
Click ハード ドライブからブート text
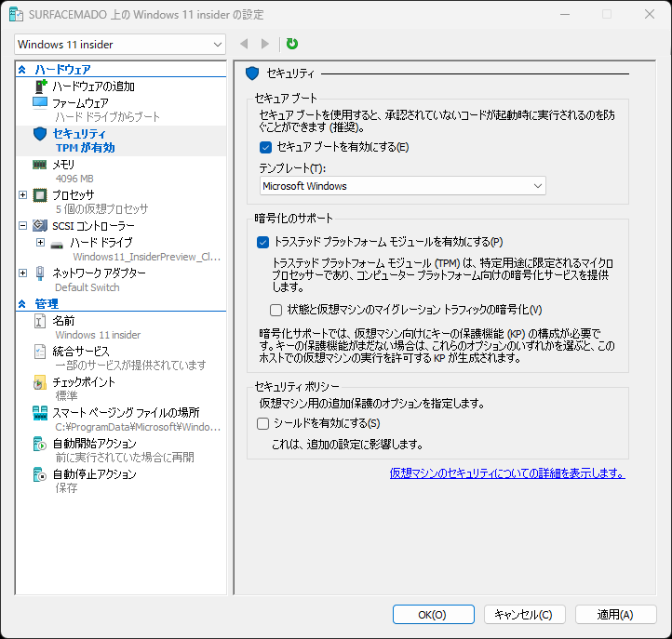(108, 117)
